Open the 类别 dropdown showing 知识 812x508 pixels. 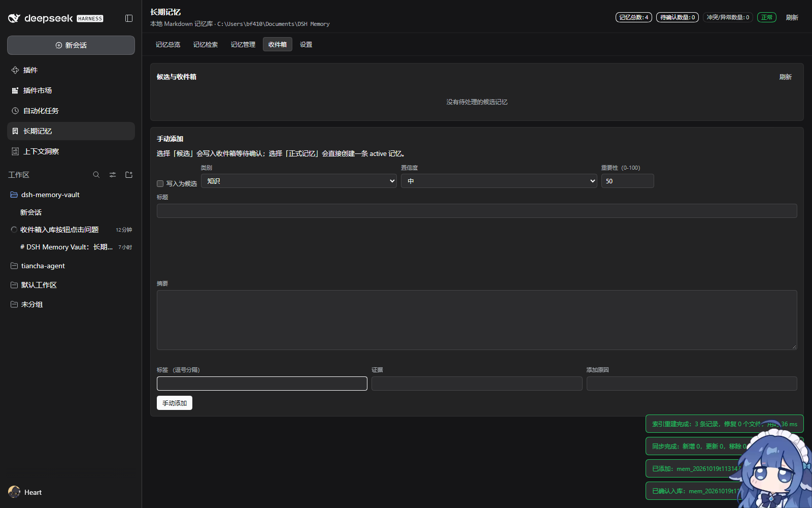[299, 181]
